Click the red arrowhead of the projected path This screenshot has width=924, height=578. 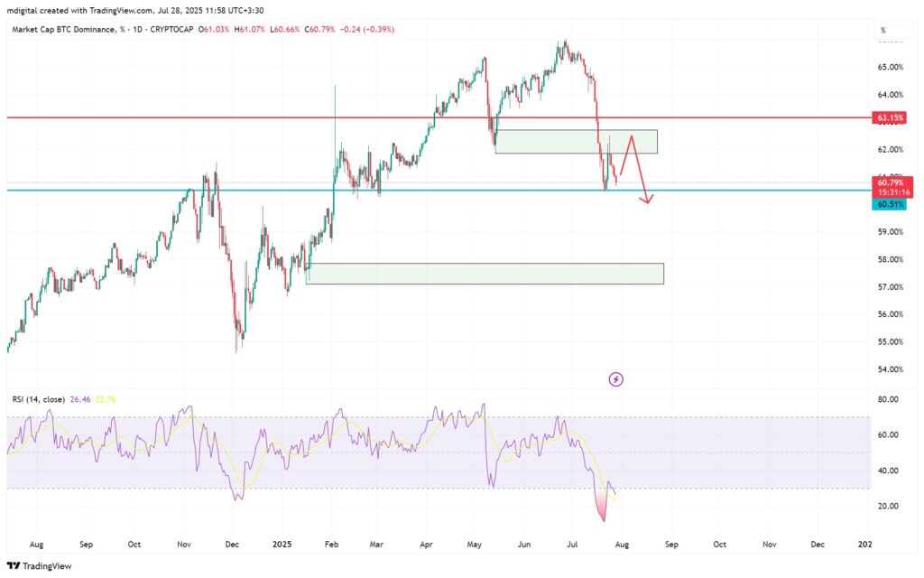click(x=647, y=200)
